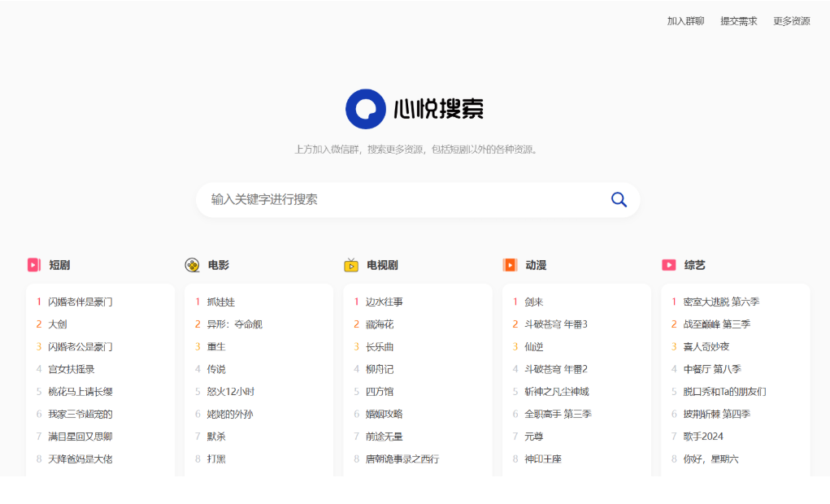Click the 电影 film reel icon
Screen dimensions: 830x504
(193, 265)
